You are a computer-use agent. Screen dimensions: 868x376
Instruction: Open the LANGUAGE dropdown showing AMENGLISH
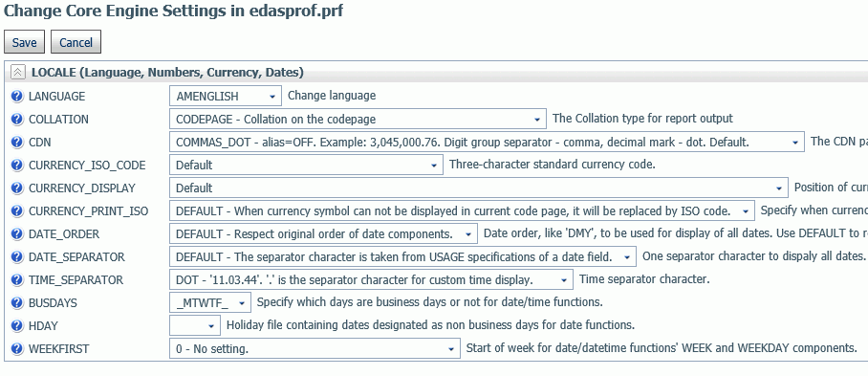click(x=226, y=96)
